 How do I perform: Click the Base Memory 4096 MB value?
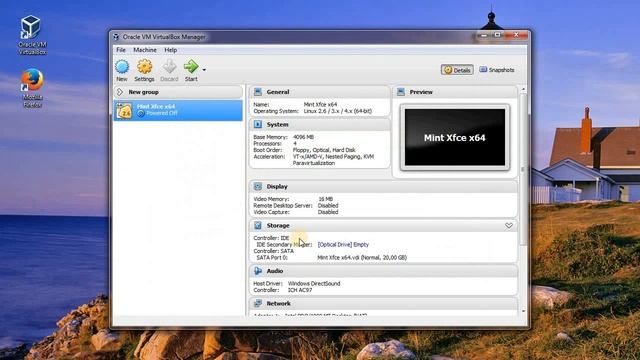point(303,137)
